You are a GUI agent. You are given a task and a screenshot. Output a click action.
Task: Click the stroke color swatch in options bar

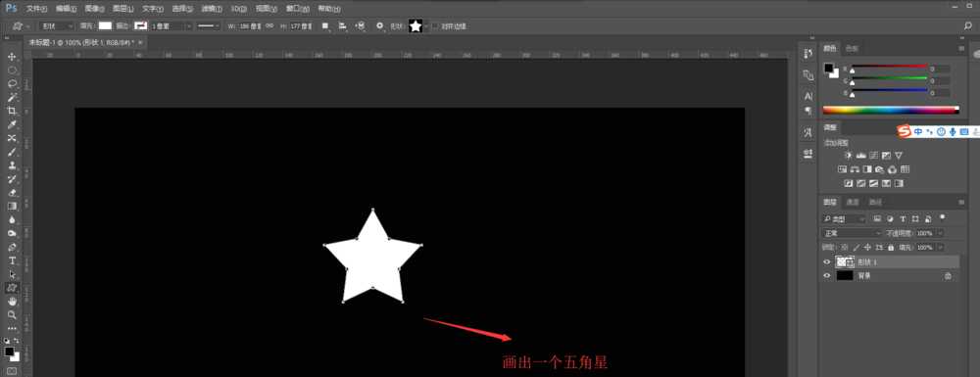tap(140, 26)
